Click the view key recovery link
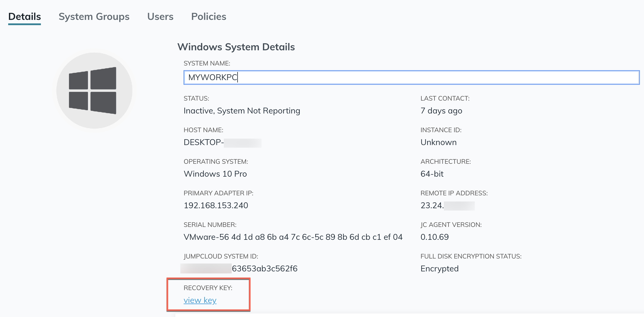Image resolution: width=644 pixels, height=317 pixels. (x=200, y=300)
